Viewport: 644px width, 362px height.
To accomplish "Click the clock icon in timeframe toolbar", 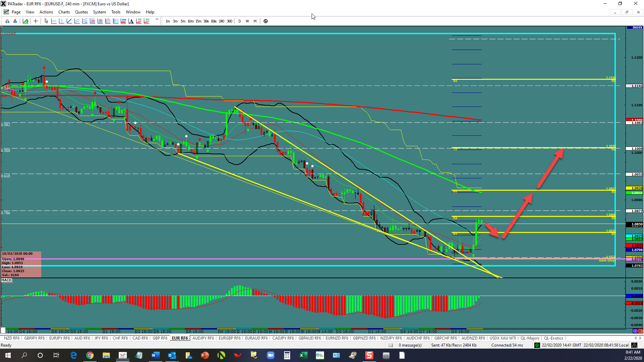I will (266, 21).
